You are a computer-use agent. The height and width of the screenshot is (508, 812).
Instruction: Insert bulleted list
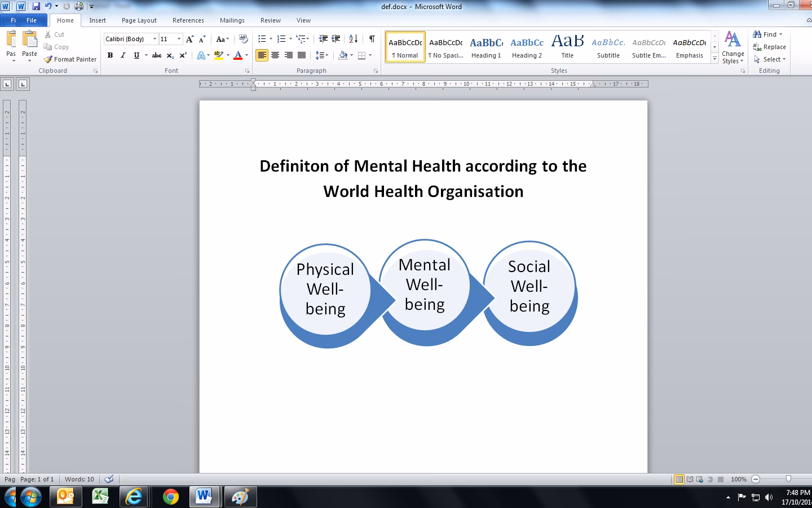point(262,39)
